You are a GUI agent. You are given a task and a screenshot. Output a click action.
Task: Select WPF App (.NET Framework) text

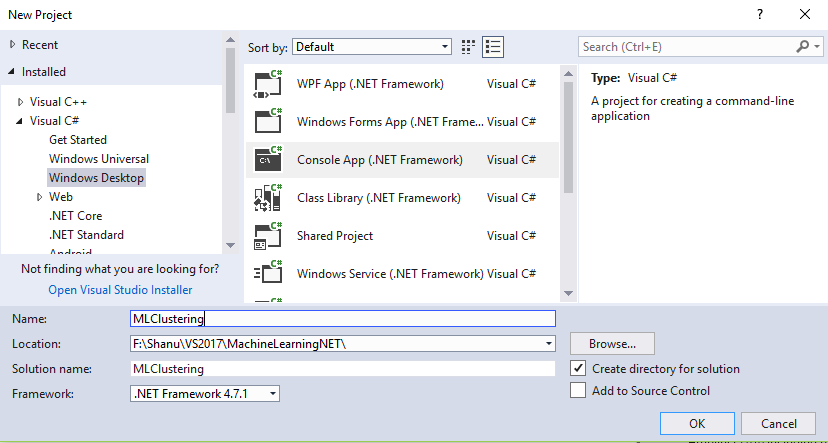(370, 84)
